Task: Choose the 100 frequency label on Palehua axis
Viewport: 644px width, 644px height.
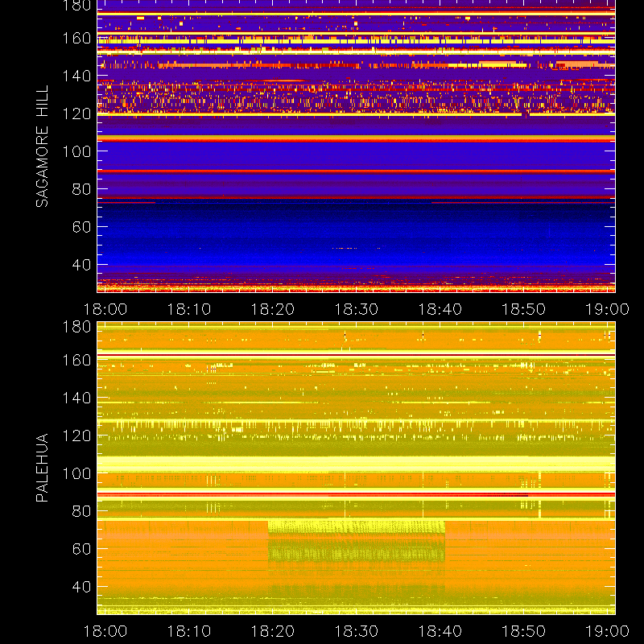Action: pos(76,473)
